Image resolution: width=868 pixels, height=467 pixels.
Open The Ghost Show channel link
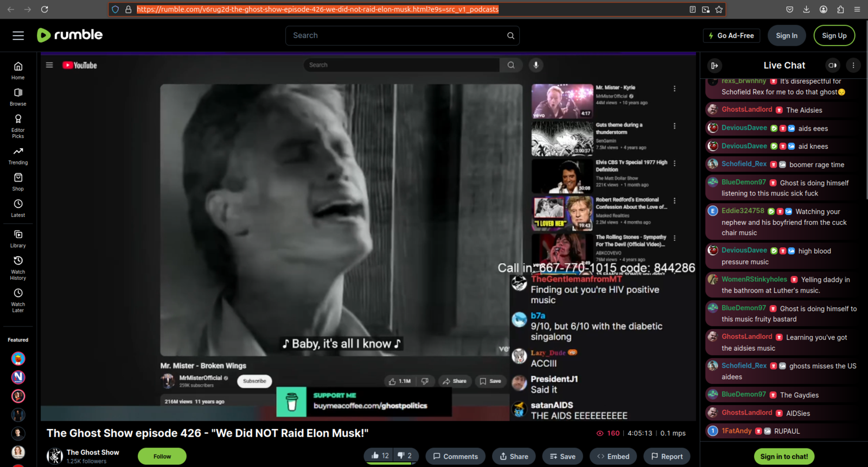93,452
